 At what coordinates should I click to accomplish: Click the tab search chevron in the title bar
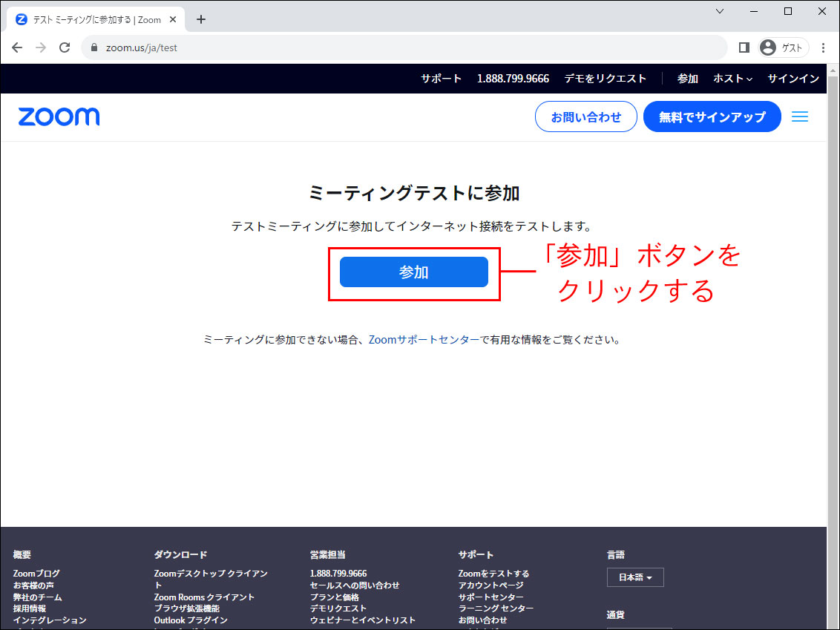tap(720, 11)
